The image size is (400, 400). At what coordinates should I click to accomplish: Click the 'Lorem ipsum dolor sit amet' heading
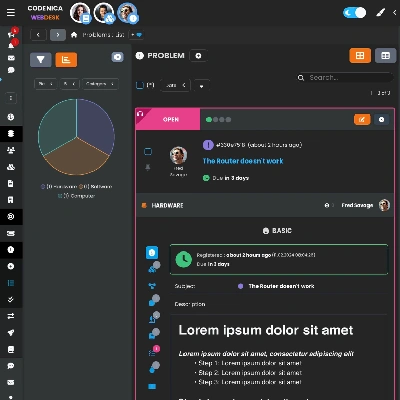click(266, 330)
